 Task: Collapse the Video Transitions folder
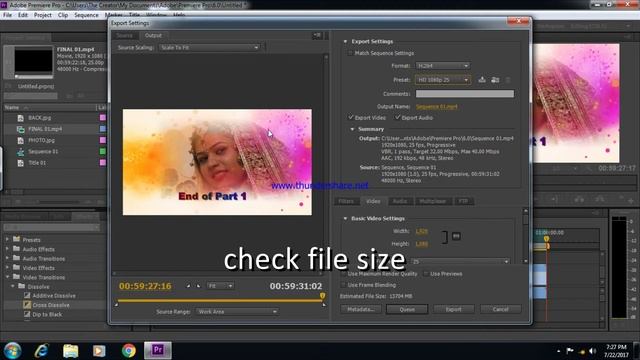pos(7,277)
